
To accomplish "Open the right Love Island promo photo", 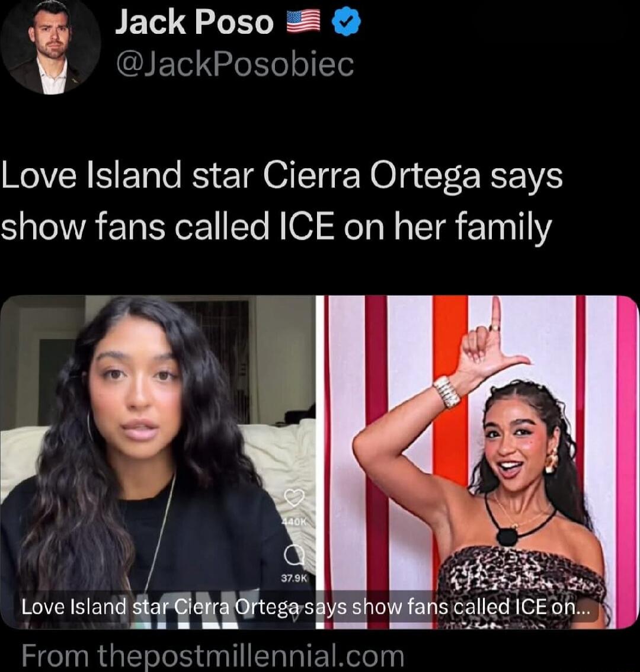I will (477, 462).
